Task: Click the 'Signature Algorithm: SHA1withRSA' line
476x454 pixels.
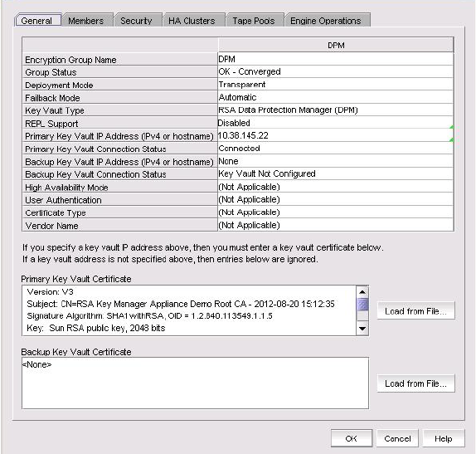Action: click(x=149, y=316)
